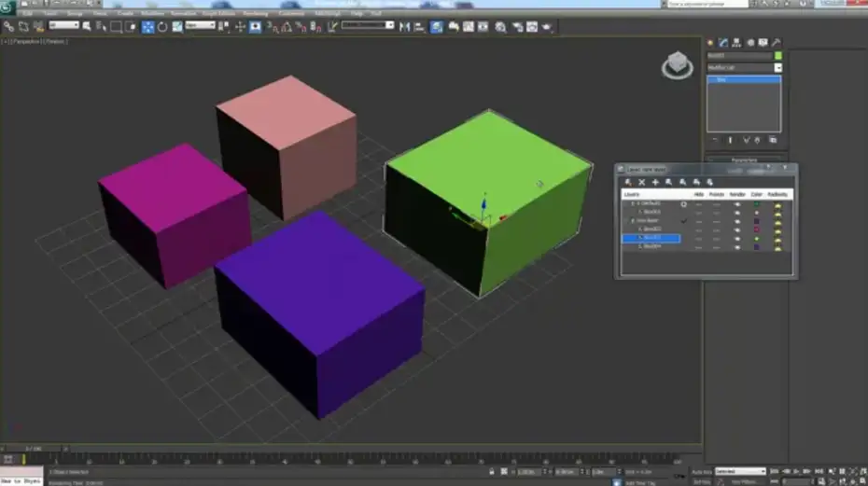Switch to the Utilities command panel tab
This screenshot has width=868, height=486.
click(x=777, y=43)
